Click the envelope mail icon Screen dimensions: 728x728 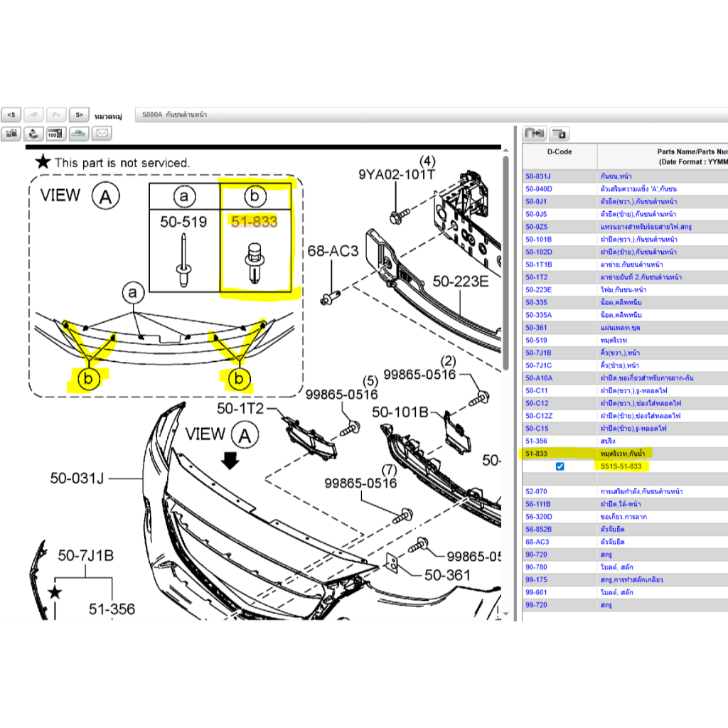pyautogui.click(x=102, y=133)
